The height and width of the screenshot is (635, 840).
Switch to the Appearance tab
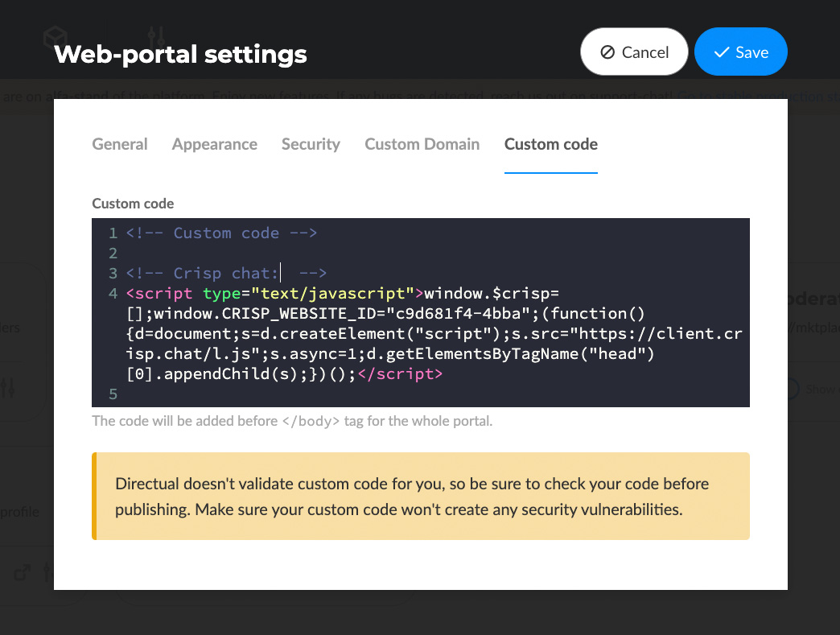click(x=215, y=145)
